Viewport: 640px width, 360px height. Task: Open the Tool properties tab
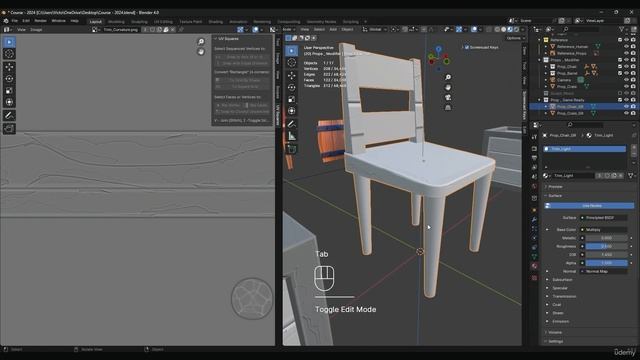point(534,137)
